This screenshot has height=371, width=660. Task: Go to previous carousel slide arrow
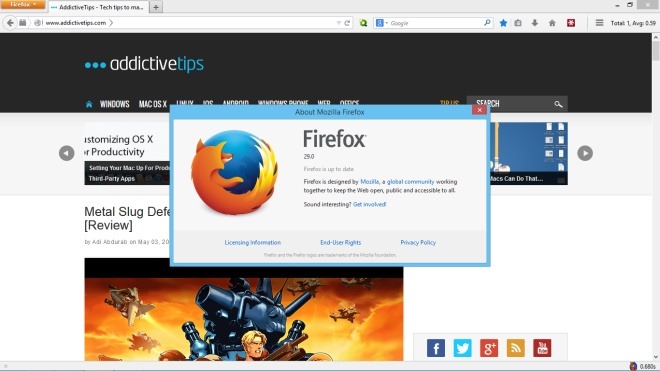[67, 153]
